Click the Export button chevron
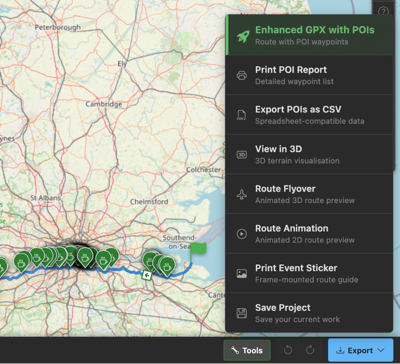Image resolution: width=400 pixels, height=364 pixels. coord(381,350)
